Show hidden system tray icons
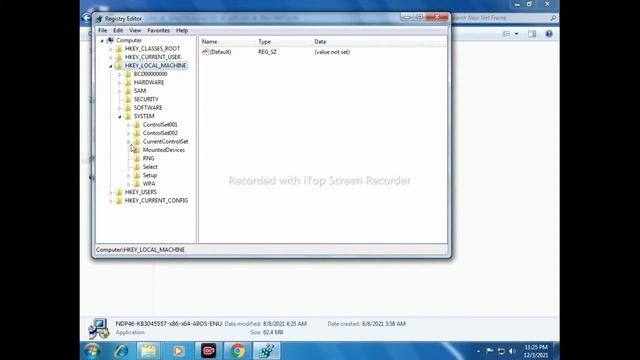640x360 pixels. click(x=478, y=351)
